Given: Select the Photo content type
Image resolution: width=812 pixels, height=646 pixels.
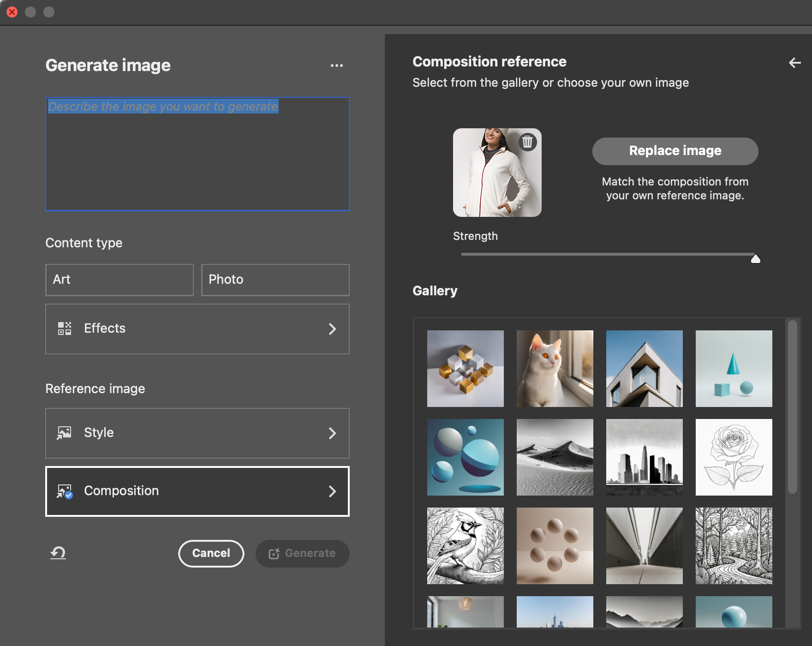Looking at the screenshot, I should tap(275, 280).
